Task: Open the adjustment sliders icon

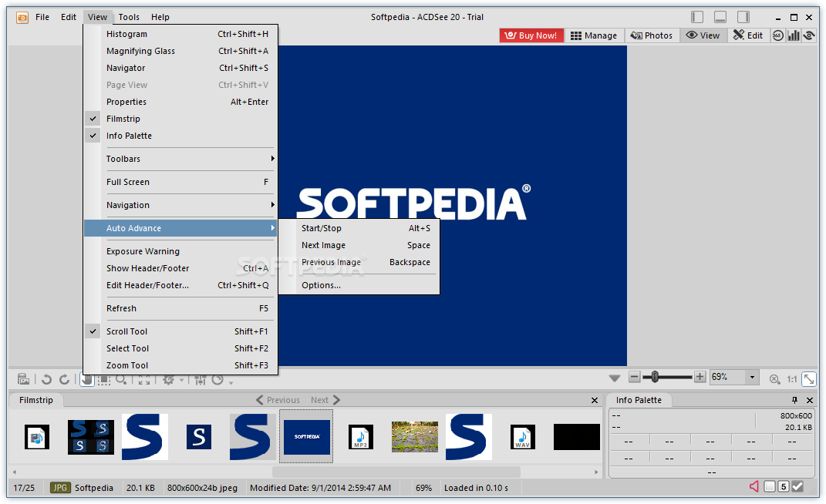Action: point(201,379)
